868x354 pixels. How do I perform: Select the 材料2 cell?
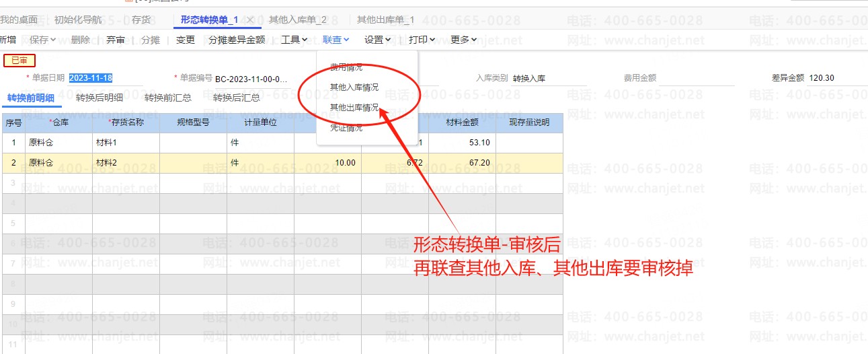click(x=126, y=163)
